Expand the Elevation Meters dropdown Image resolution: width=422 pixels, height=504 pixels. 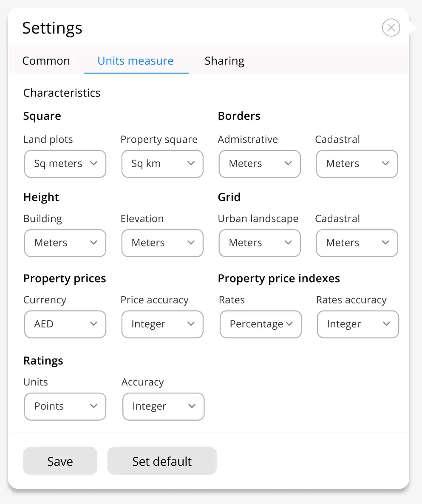[x=162, y=243]
